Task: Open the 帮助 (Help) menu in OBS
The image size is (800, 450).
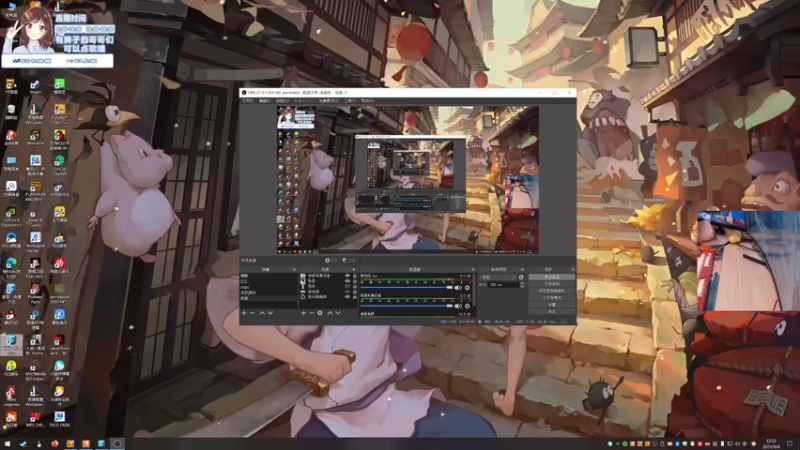Action: [x=367, y=101]
